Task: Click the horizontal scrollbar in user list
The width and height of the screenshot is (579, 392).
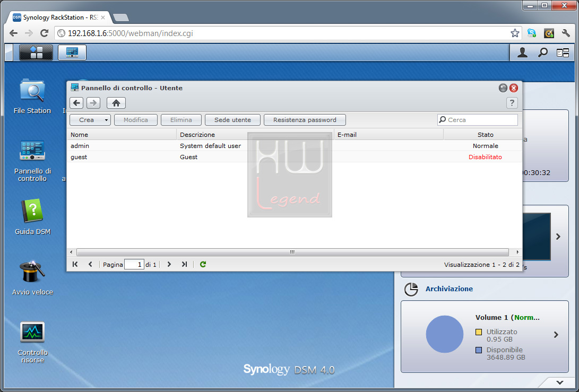Action: [x=292, y=252]
